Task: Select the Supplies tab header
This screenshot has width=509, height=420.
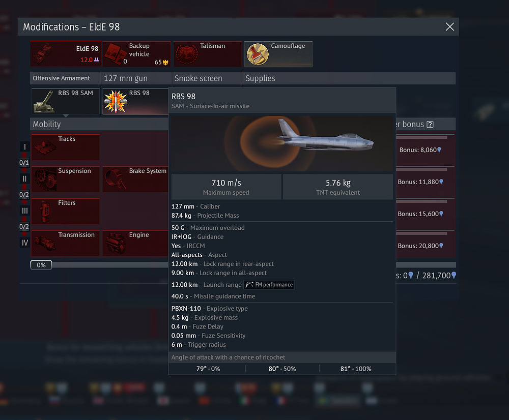Action: click(x=349, y=78)
